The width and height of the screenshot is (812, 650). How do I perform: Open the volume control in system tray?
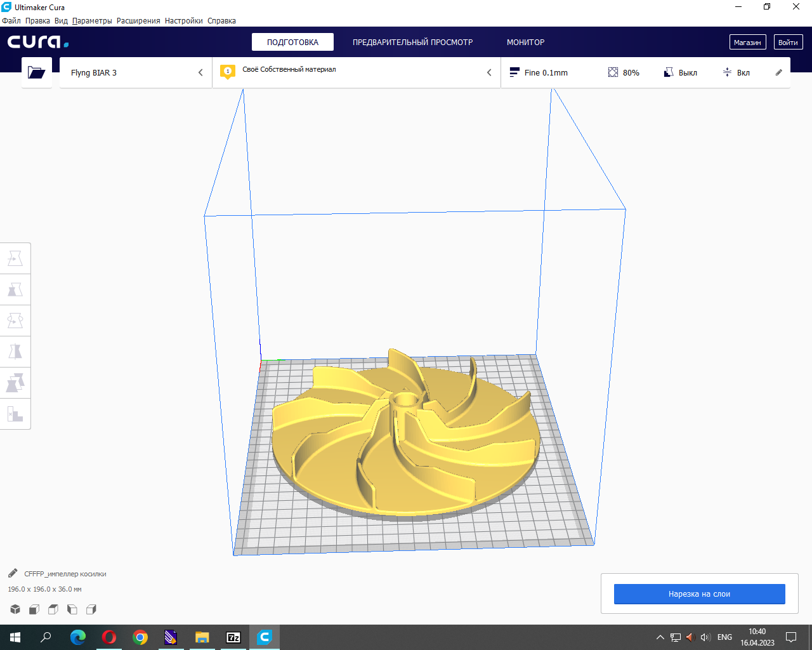coord(705,637)
